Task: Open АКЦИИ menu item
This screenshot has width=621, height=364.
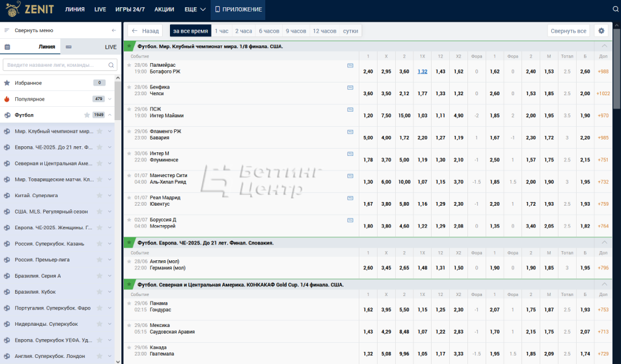Action: tap(164, 9)
